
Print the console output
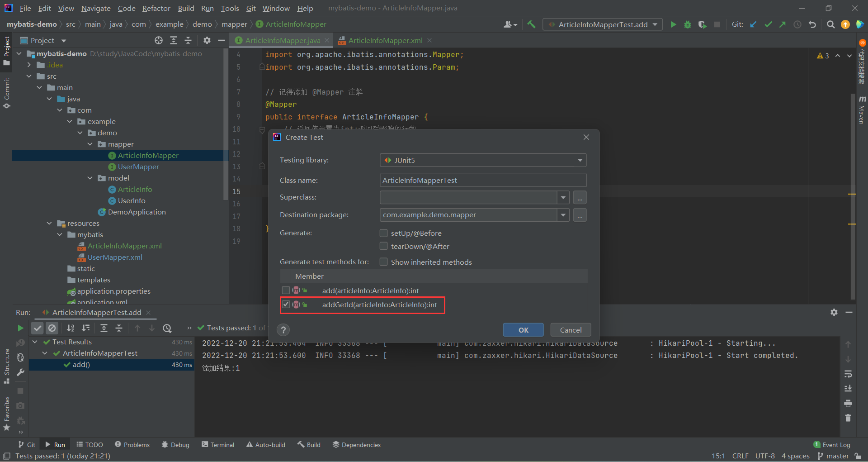(x=848, y=403)
